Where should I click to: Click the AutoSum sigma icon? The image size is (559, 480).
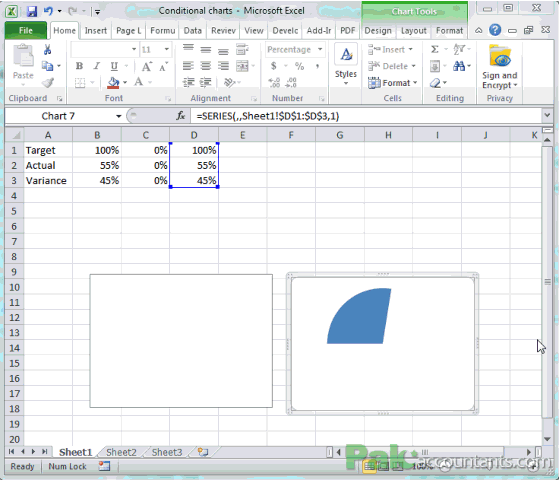tap(434, 49)
